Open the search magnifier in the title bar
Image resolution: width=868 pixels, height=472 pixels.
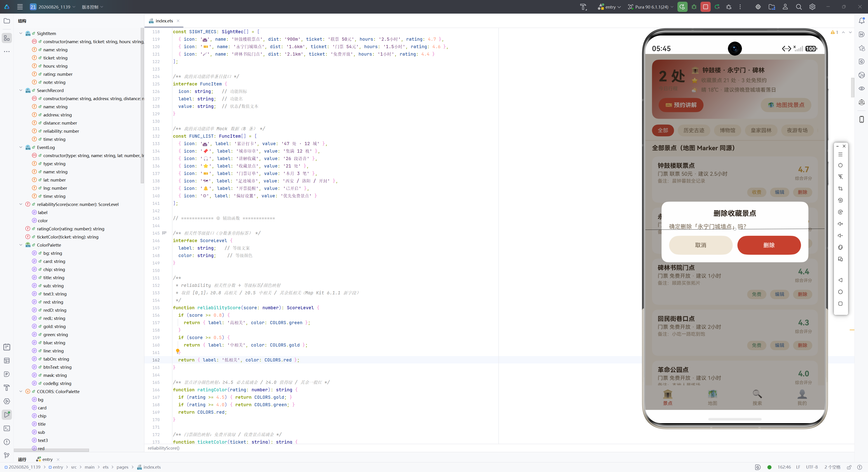(799, 7)
